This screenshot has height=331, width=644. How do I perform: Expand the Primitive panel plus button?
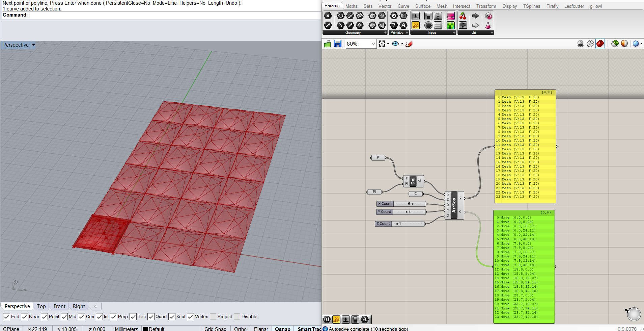pos(407,33)
